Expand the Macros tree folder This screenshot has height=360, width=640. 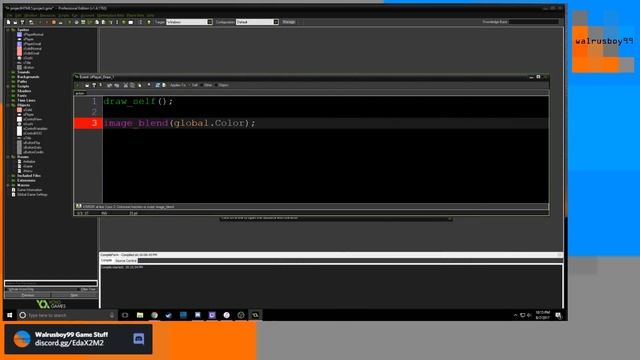(8, 185)
